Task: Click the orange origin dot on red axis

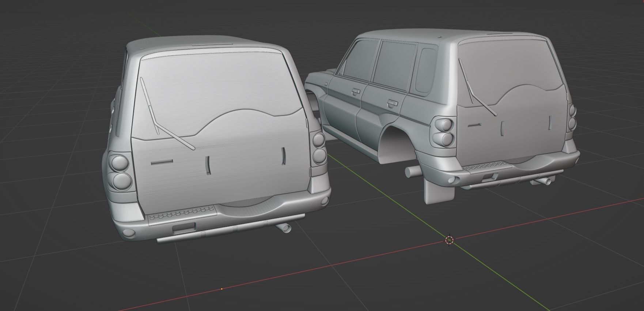Action: click(x=222, y=289)
